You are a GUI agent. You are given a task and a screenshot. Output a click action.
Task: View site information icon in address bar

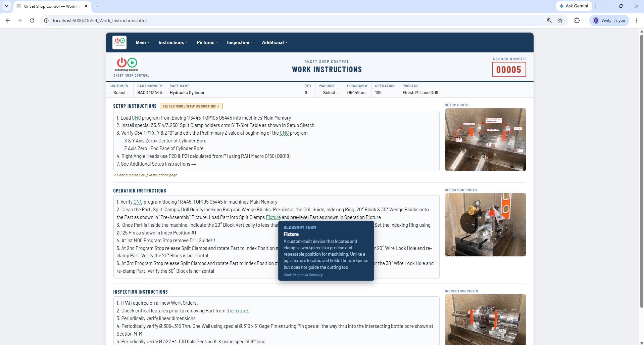click(46, 20)
